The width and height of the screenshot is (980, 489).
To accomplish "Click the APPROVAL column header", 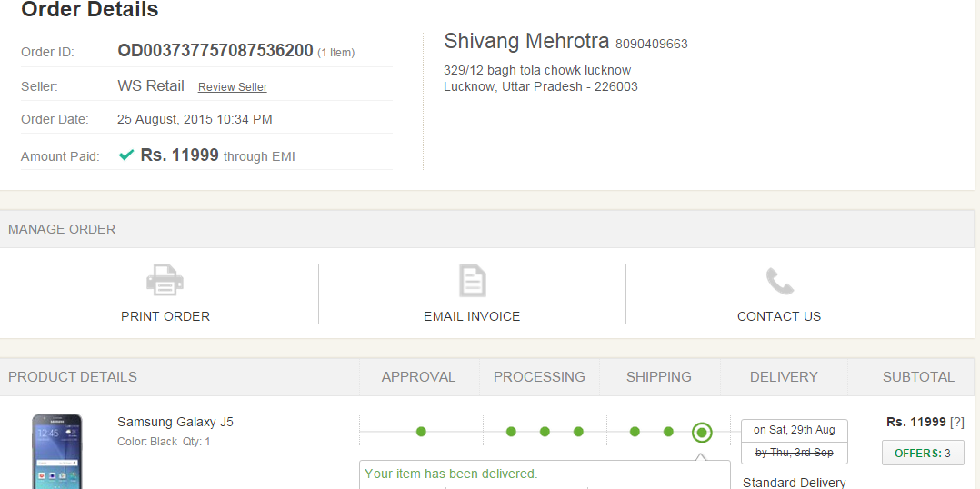I will click(419, 377).
